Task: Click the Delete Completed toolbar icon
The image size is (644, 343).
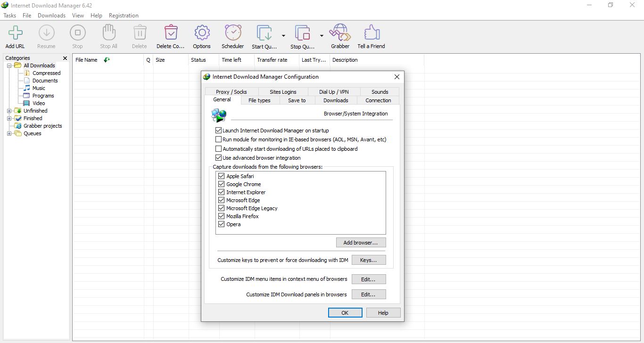Action: pos(171,33)
